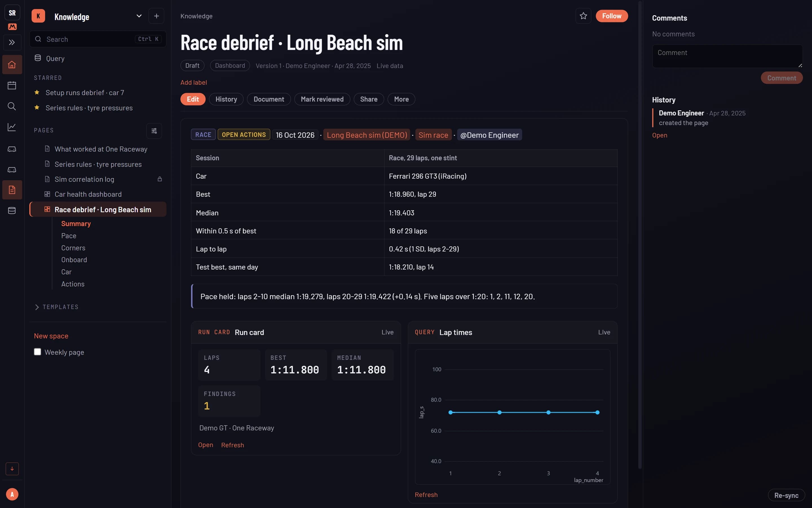The height and width of the screenshot is (508, 812).
Task: Refresh the Lap times query
Action: pos(426,494)
